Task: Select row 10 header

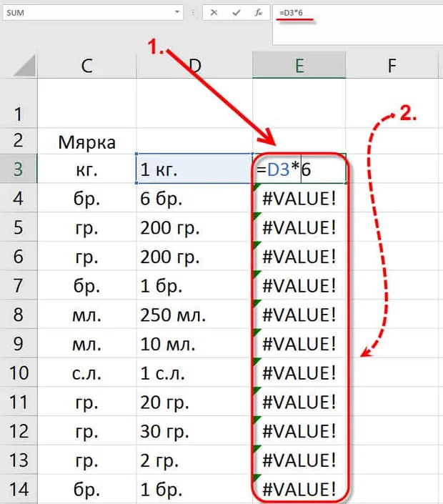Action: [x=19, y=372]
